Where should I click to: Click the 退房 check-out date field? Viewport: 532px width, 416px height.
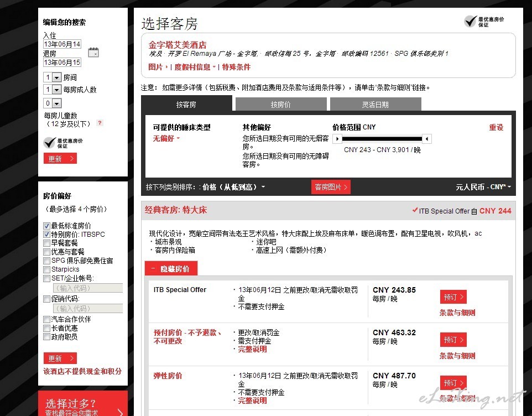point(62,63)
